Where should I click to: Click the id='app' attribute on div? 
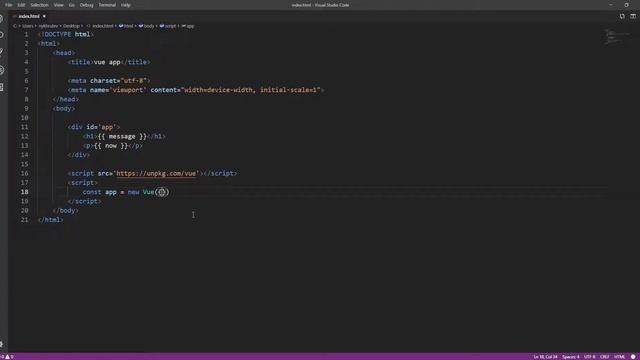point(101,127)
